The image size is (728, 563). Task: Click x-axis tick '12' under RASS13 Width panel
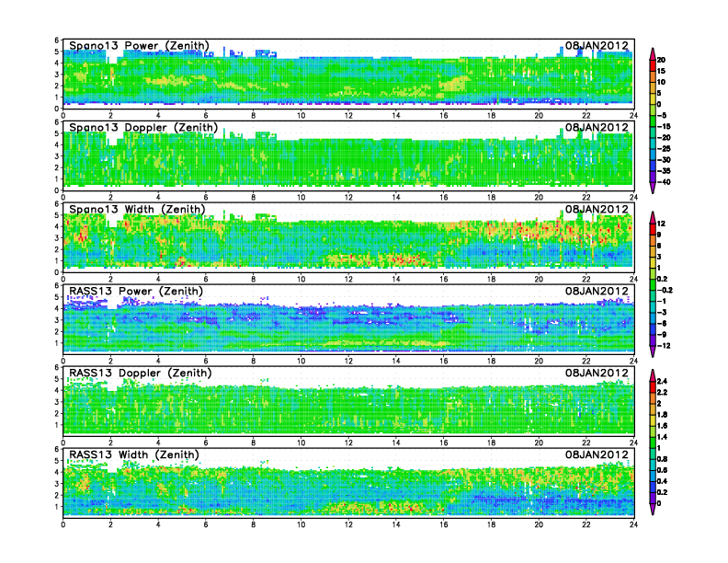[348, 524]
